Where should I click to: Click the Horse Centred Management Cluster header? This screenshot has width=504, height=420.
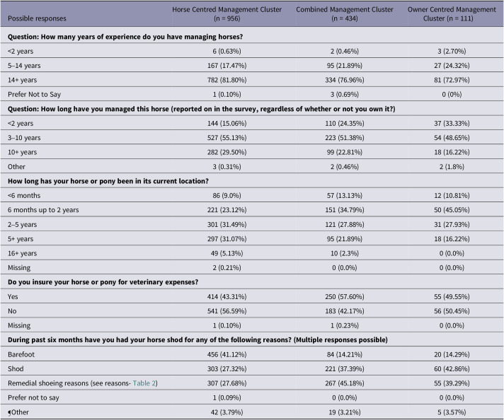227,14
